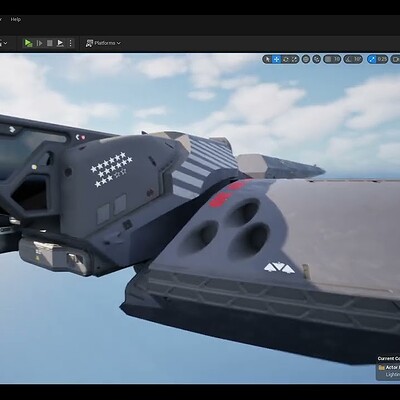Activate the Scale gizmo tool
Viewport: 400px width, 400px height.
point(295,59)
